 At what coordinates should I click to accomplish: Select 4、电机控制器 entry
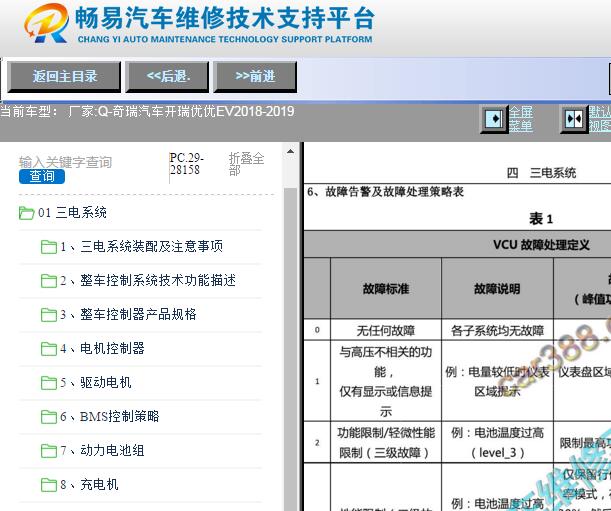(102, 348)
